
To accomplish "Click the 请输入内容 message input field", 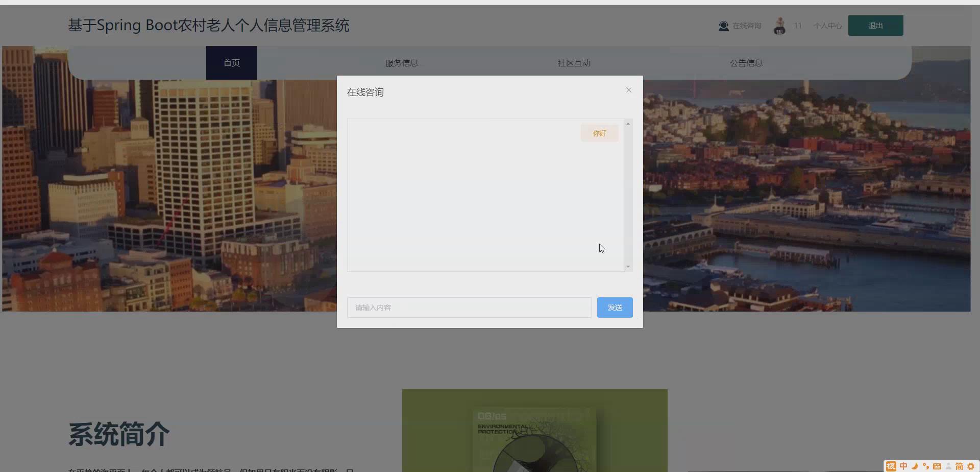I will point(469,307).
